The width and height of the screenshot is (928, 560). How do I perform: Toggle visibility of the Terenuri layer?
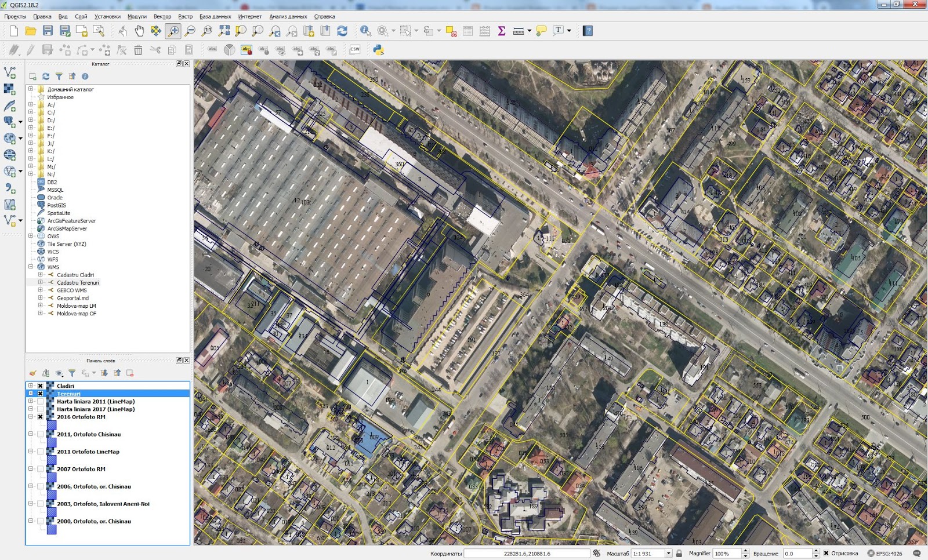[x=40, y=393]
